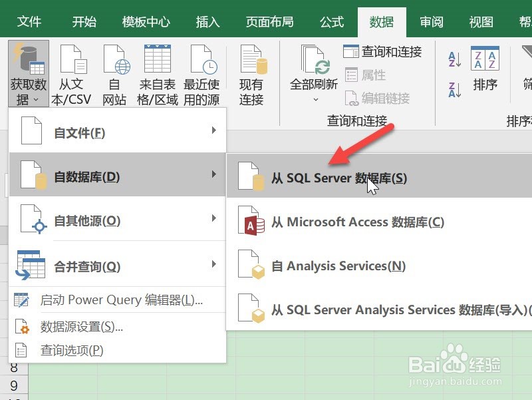The width and height of the screenshot is (532, 400).
Task: Switch to the 文件 tab
Action: (29, 22)
